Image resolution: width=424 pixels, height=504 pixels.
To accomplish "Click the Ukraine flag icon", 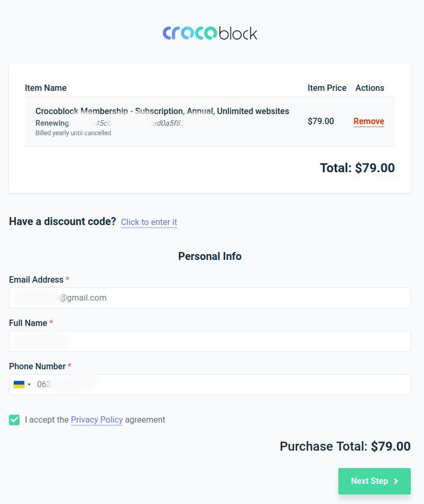I will (19, 385).
